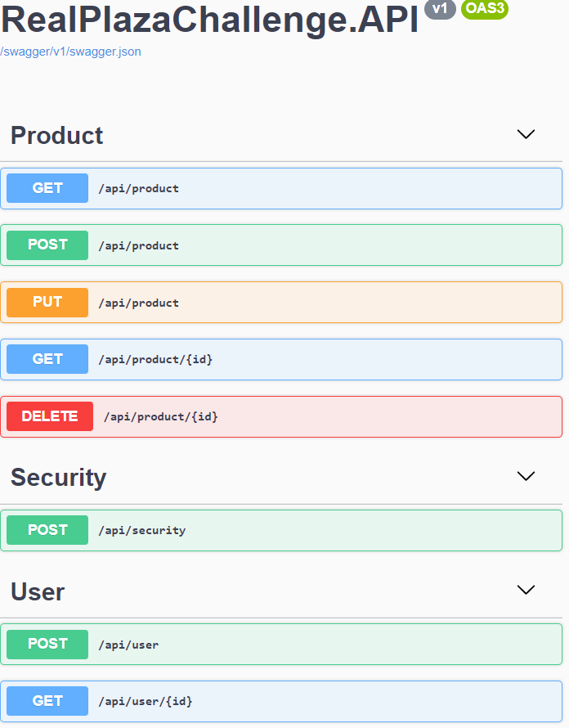Click the green OAS3 badge
The width and height of the screenshot is (569, 728).
click(x=484, y=10)
